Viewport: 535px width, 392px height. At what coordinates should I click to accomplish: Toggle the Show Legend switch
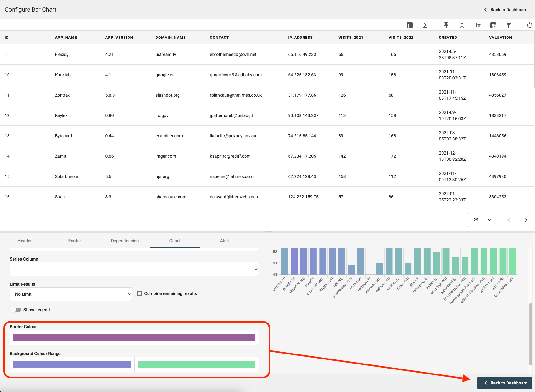(x=15, y=310)
